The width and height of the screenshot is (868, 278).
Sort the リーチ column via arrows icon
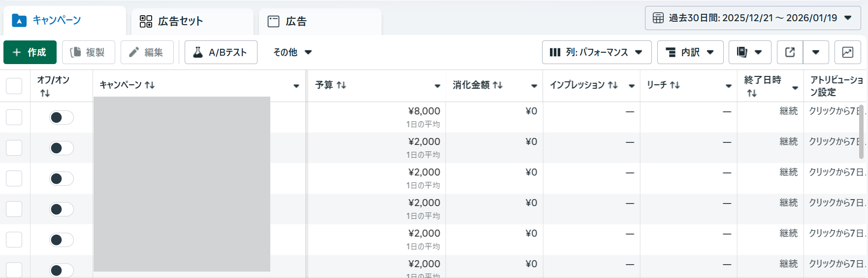pos(675,85)
